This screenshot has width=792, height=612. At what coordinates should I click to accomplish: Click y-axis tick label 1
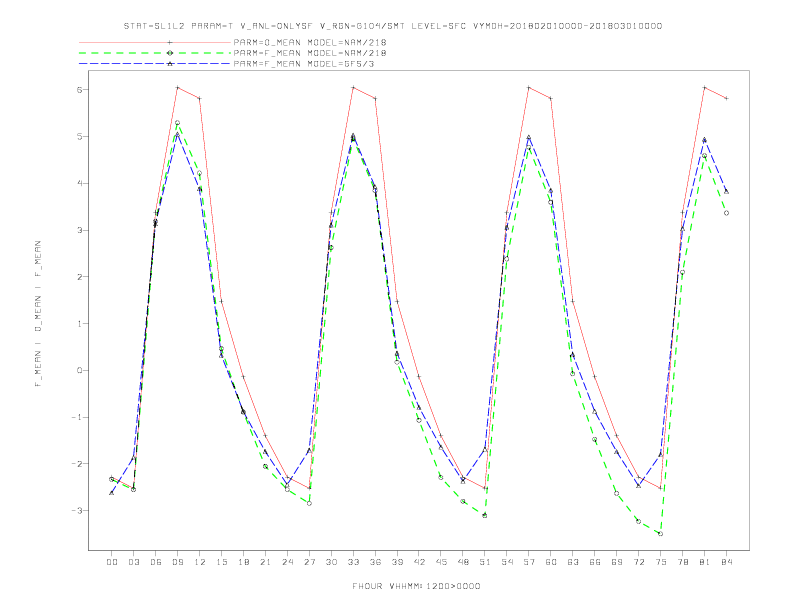pyautogui.click(x=79, y=324)
